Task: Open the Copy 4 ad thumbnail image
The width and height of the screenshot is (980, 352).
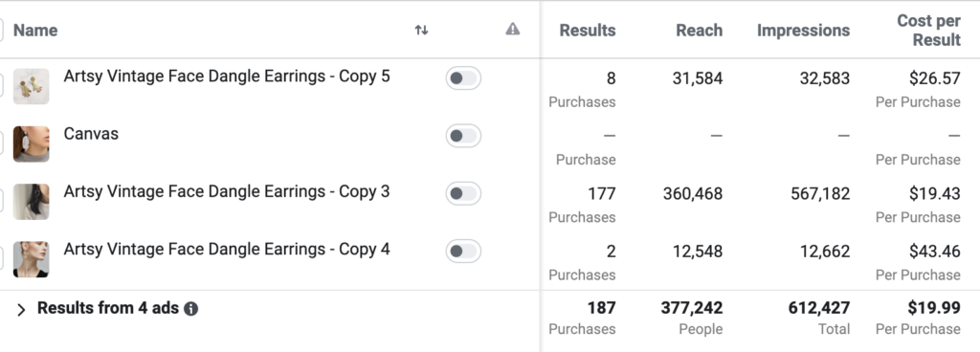Action: (x=32, y=259)
